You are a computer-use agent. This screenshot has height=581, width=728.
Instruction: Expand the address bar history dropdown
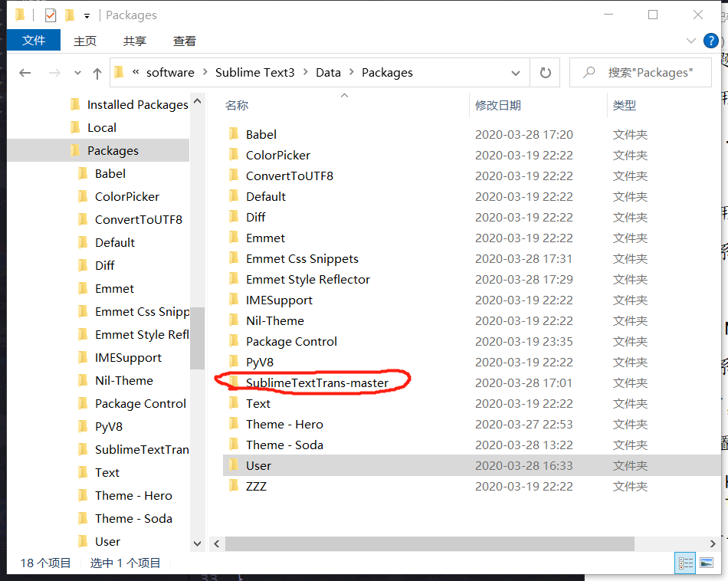pyautogui.click(x=516, y=73)
